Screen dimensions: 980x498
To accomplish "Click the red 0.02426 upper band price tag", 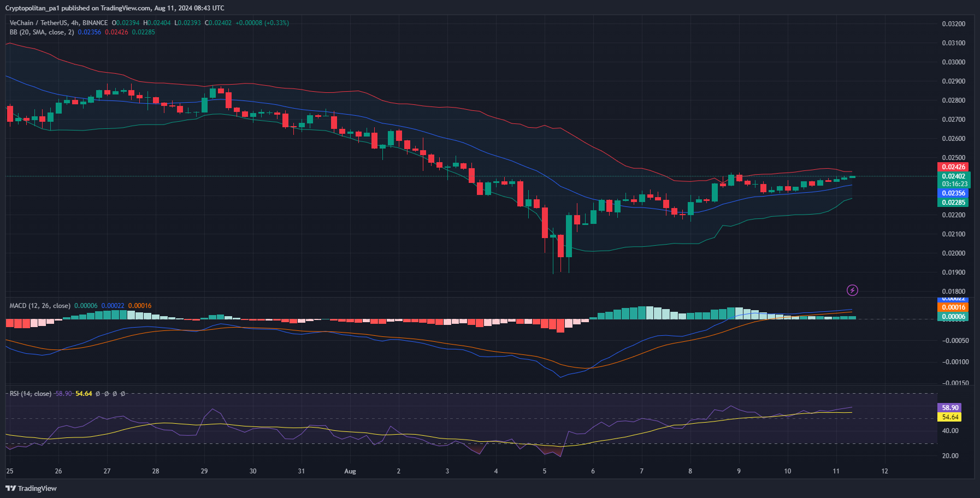I will coord(953,167).
